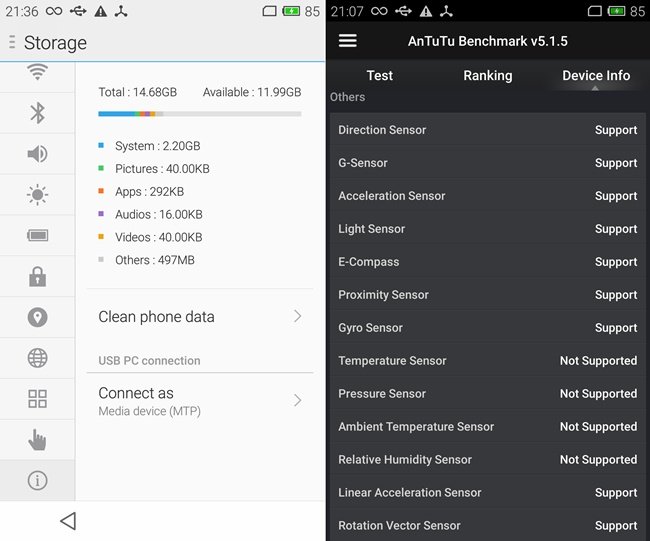Switch to the Test tab

click(380, 75)
